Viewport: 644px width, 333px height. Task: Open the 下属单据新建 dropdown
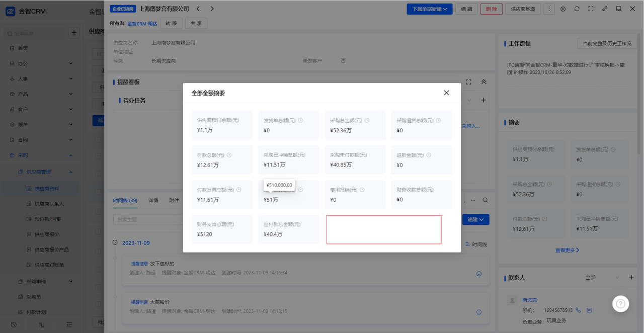click(x=429, y=9)
